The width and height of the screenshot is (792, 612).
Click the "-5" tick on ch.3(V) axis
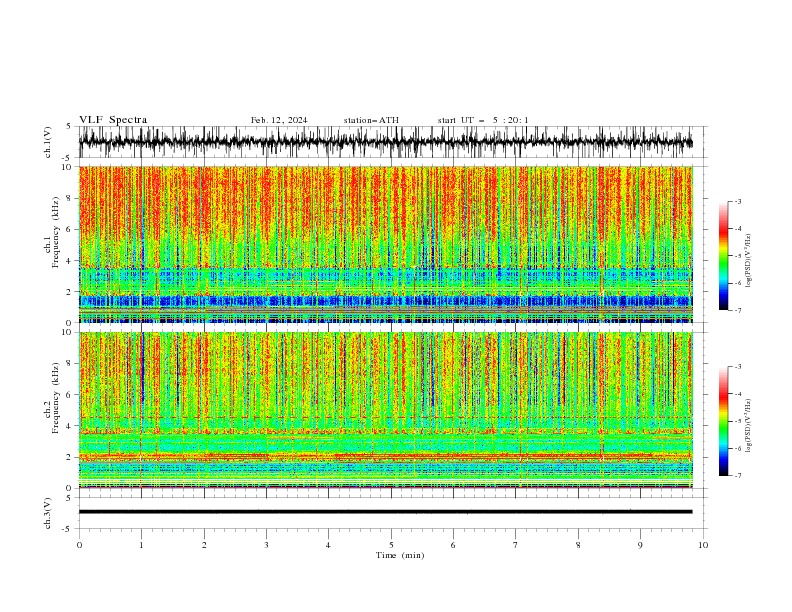pos(67,529)
